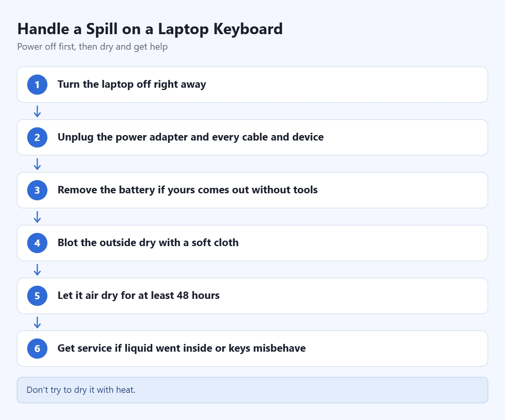Select 'Turn the laptop off right away' card

click(x=252, y=85)
